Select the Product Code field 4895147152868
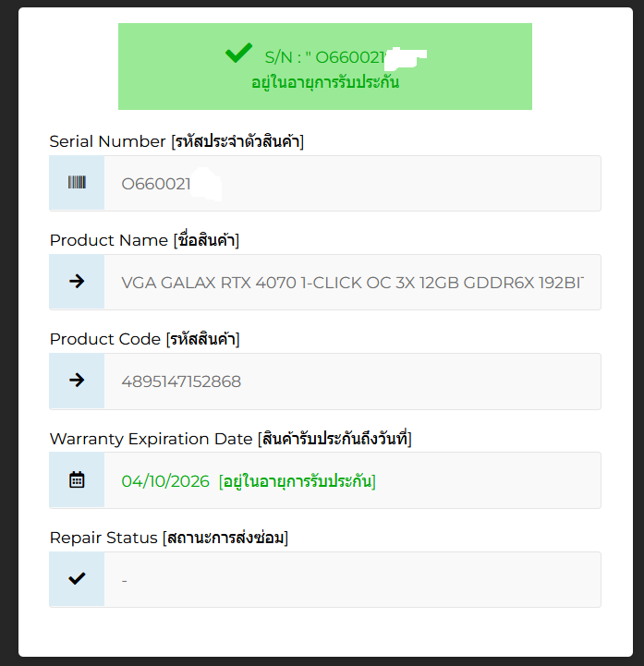 click(x=351, y=381)
